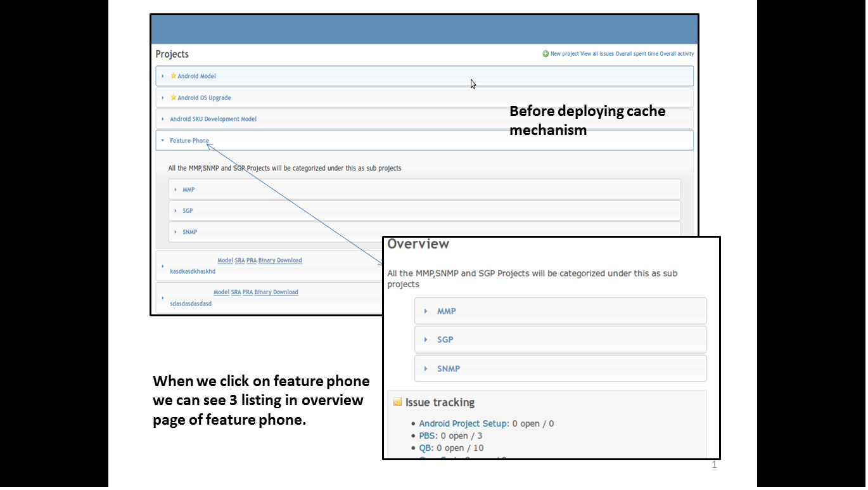
Task: Expand the Android SKU Development Model arrow
Action: click(163, 119)
